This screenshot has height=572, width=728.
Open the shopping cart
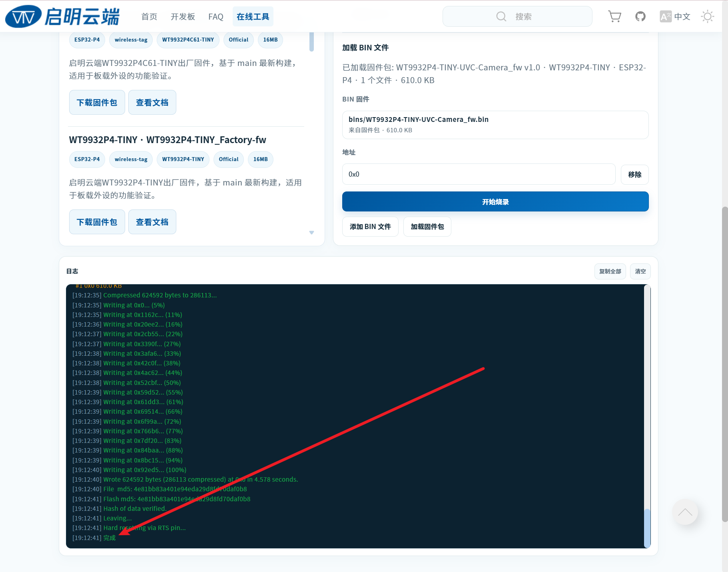(x=614, y=16)
